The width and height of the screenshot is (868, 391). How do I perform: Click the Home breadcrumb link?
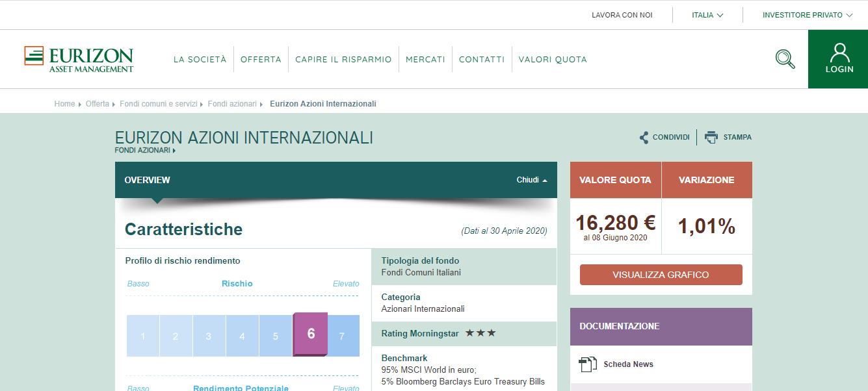click(x=64, y=104)
